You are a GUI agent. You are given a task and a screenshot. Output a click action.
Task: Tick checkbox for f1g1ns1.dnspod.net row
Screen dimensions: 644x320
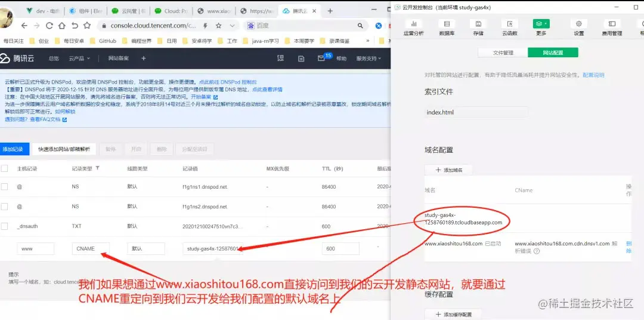[x=5, y=187]
